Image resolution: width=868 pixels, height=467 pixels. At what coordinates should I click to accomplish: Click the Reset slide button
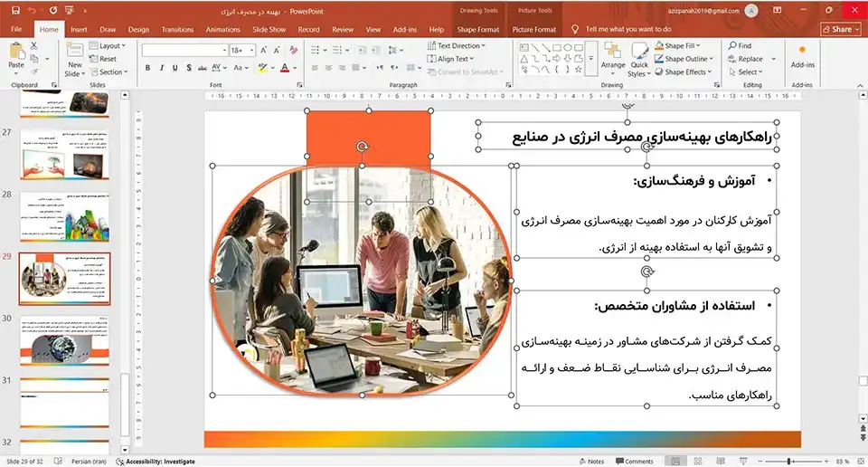(x=103, y=59)
